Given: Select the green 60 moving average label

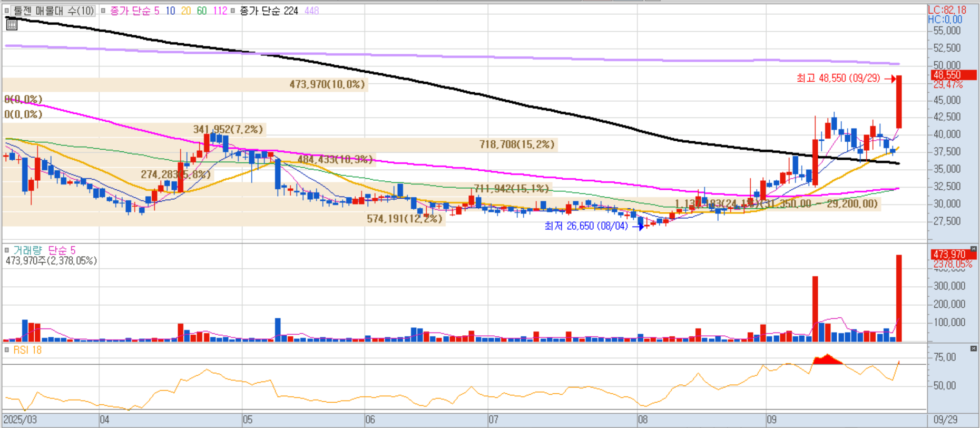Looking at the screenshot, I should (202, 11).
